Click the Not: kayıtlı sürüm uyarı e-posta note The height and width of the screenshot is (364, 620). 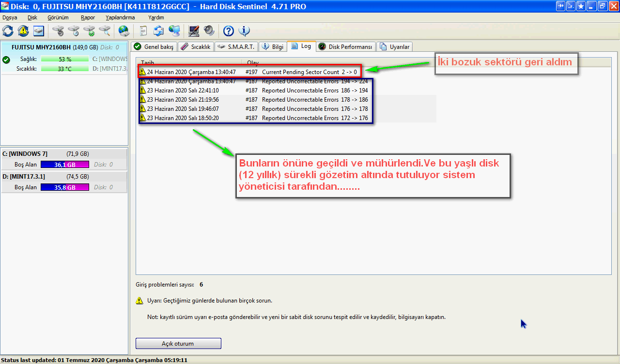pos(296,318)
